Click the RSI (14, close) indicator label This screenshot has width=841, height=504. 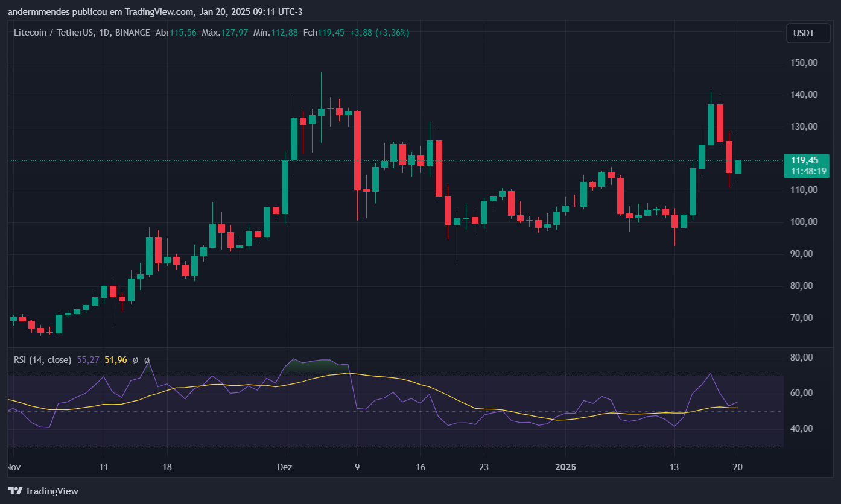click(43, 360)
